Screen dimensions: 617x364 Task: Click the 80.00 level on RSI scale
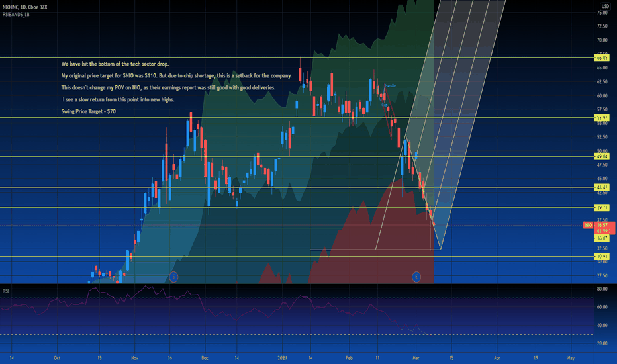(x=602, y=289)
